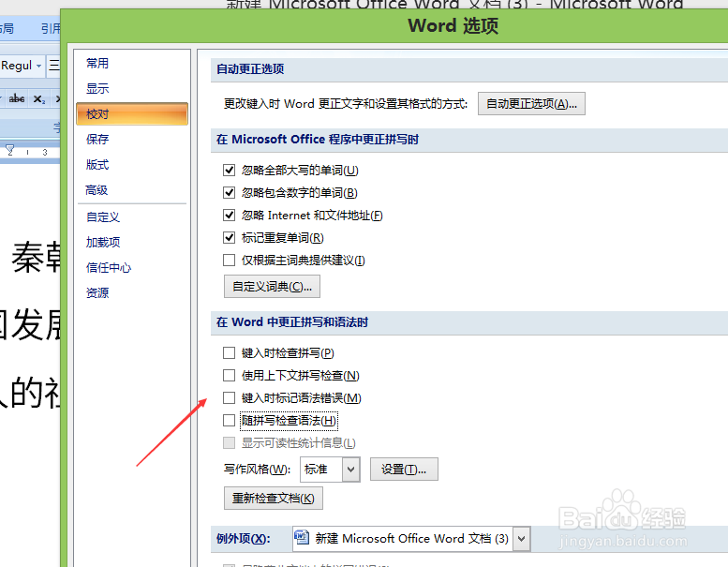This screenshot has width=728, height=567.
Task: Enable 随拼写检查语法(H)
Action: click(229, 421)
